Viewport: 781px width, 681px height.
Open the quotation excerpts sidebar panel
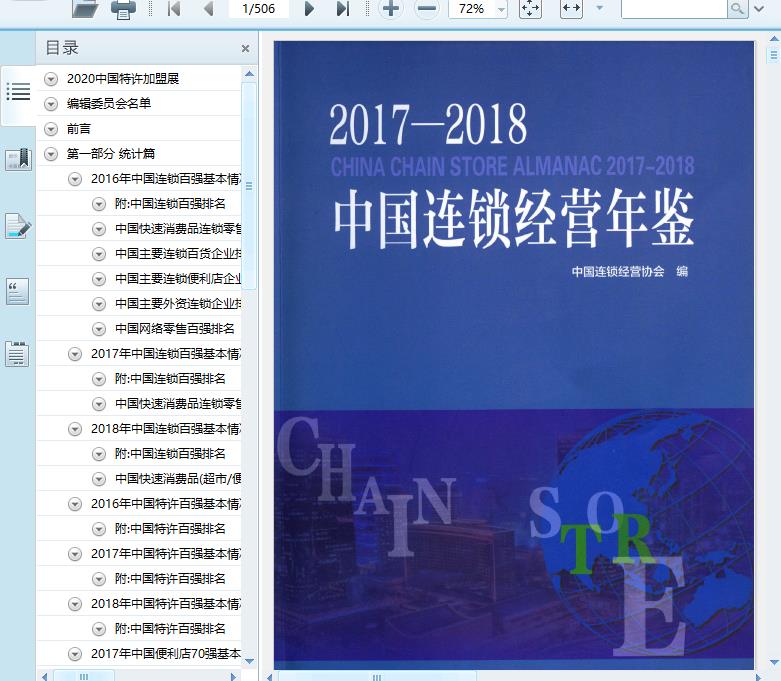(17, 291)
